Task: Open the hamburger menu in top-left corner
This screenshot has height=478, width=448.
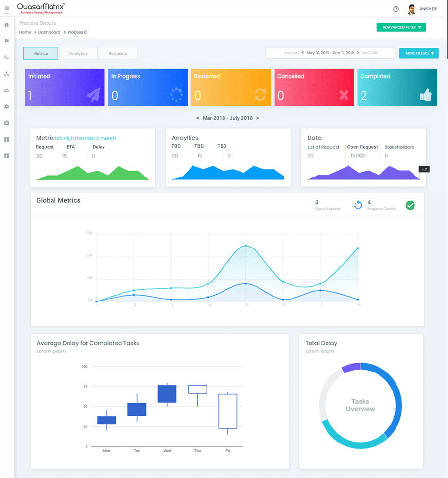Action: 7,8
